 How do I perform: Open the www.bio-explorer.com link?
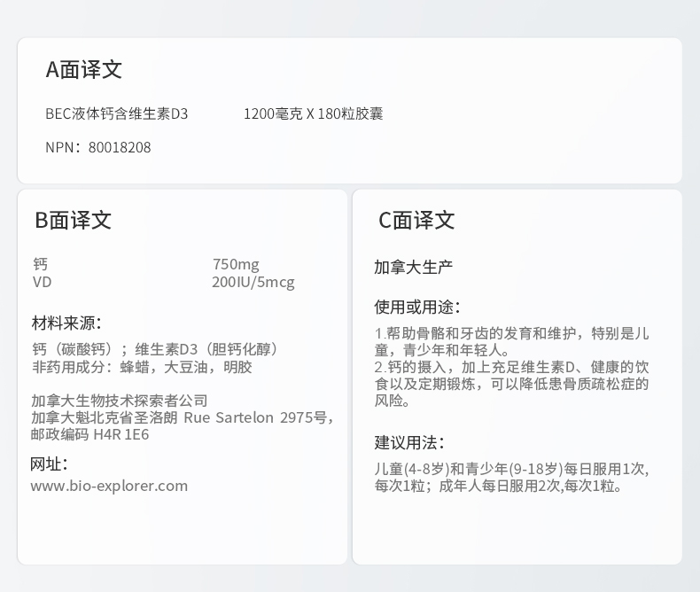tap(109, 486)
